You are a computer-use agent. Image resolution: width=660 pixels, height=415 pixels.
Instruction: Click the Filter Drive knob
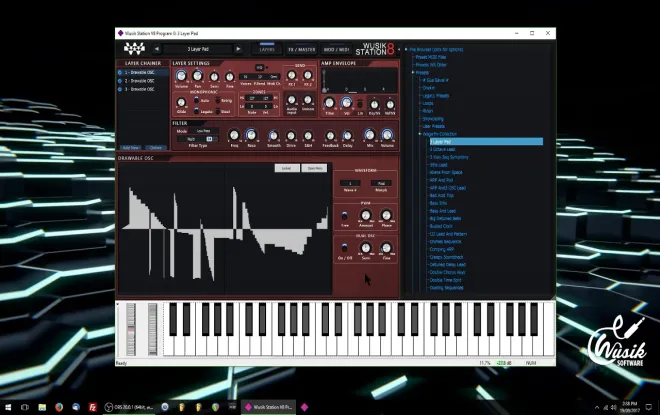pos(291,136)
